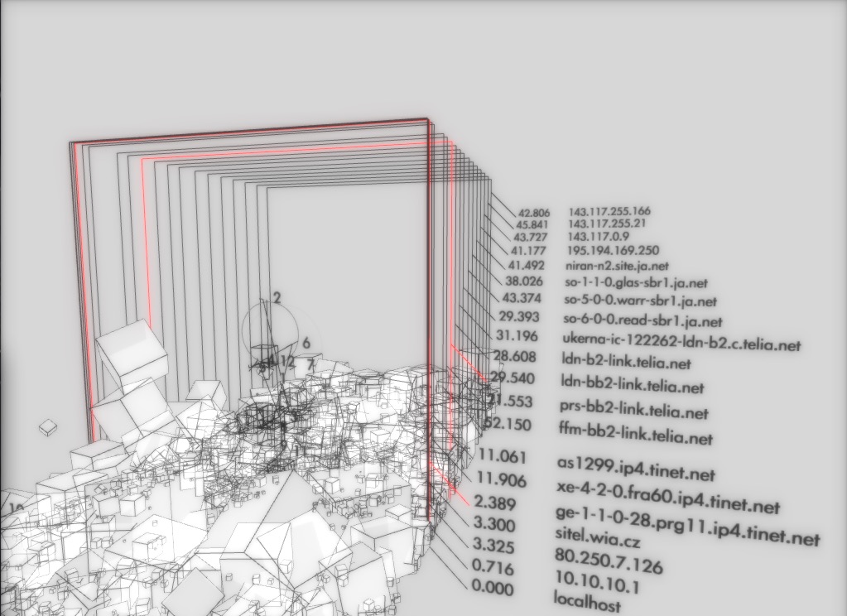Click the zero latency value 0.000
This screenshot has height=616, width=847.
pyautogui.click(x=492, y=587)
